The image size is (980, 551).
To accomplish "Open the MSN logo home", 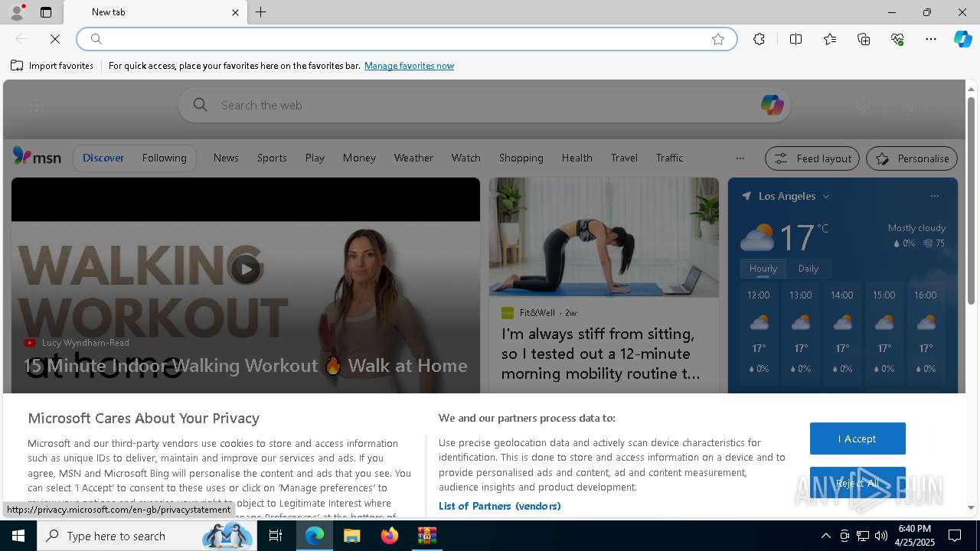I will (x=37, y=157).
